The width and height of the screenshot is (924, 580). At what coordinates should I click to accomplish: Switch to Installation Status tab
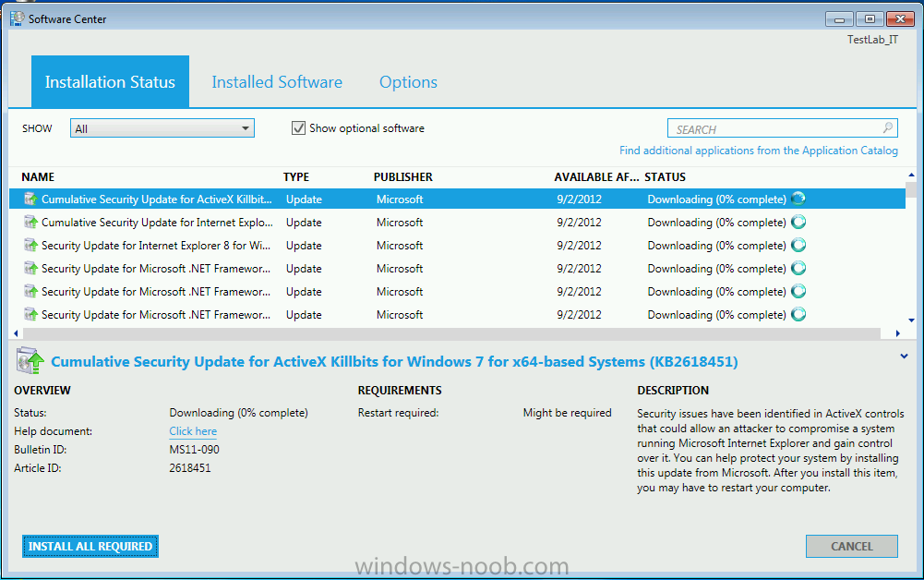coord(110,81)
